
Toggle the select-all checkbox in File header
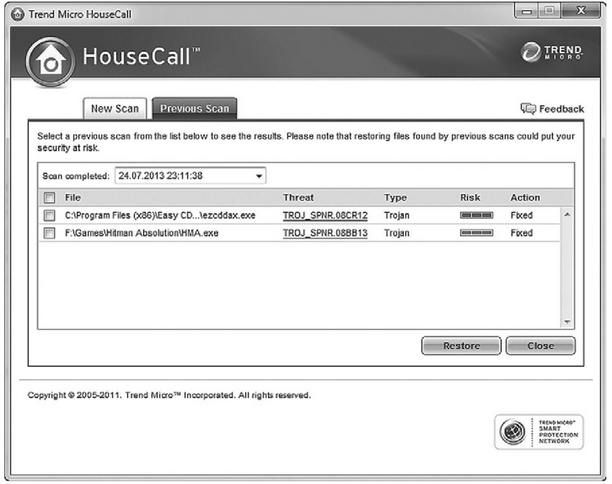[x=50, y=198]
